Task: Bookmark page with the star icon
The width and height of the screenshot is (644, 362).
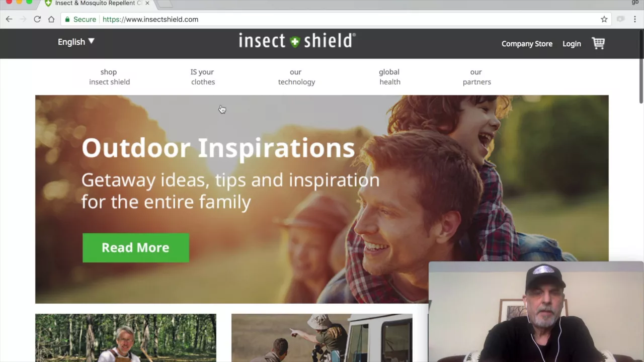Action: [604, 19]
